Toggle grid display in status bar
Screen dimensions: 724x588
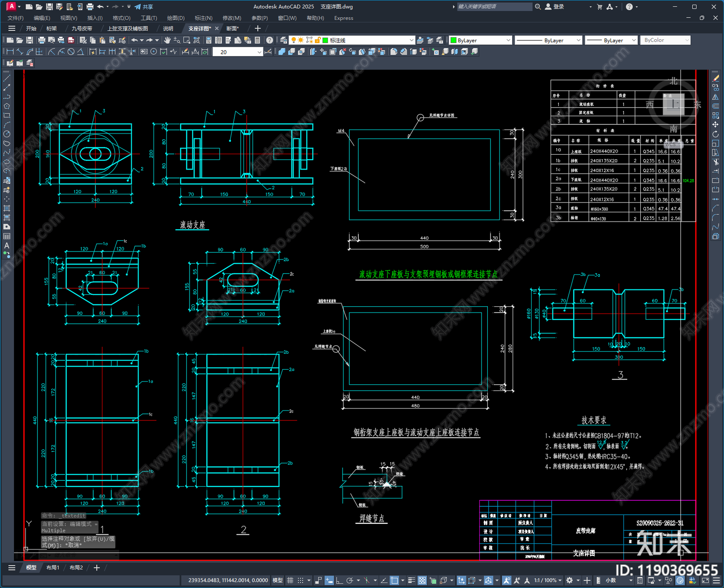pos(290,580)
